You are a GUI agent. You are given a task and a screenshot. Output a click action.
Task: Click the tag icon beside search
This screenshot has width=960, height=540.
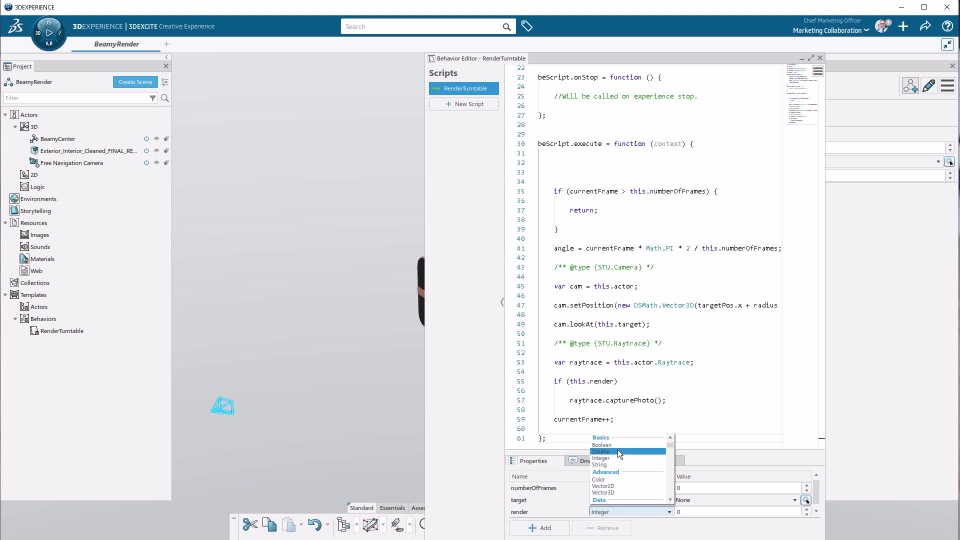(x=527, y=27)
